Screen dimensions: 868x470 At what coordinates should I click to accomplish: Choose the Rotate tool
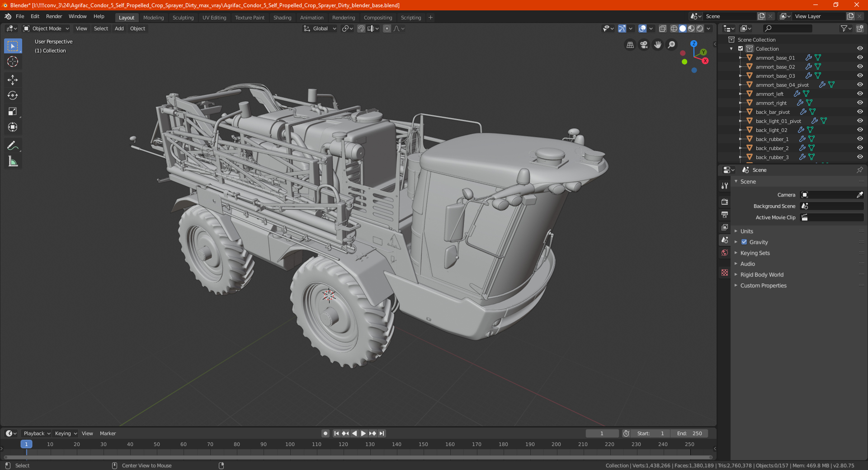[13, 96]
